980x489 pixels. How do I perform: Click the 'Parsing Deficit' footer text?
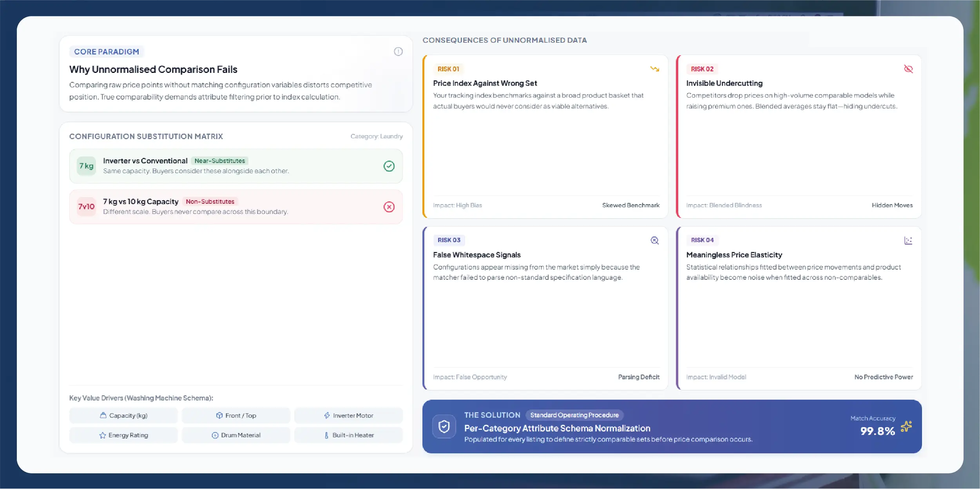click(x=639, y=377)
